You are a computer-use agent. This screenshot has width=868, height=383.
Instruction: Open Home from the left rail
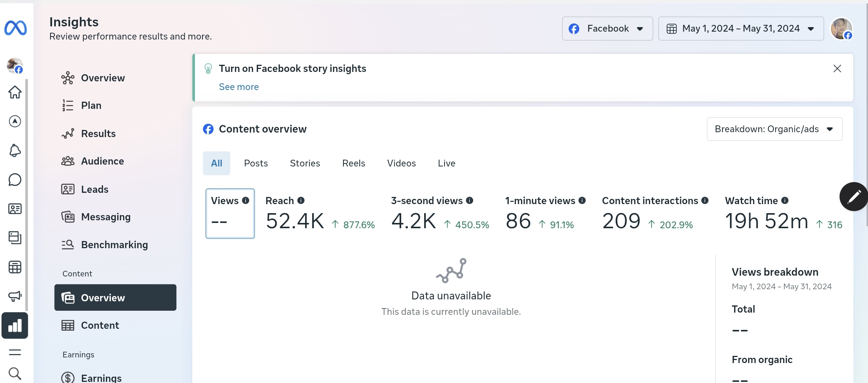pyautogui.click(x=15, y=92)
